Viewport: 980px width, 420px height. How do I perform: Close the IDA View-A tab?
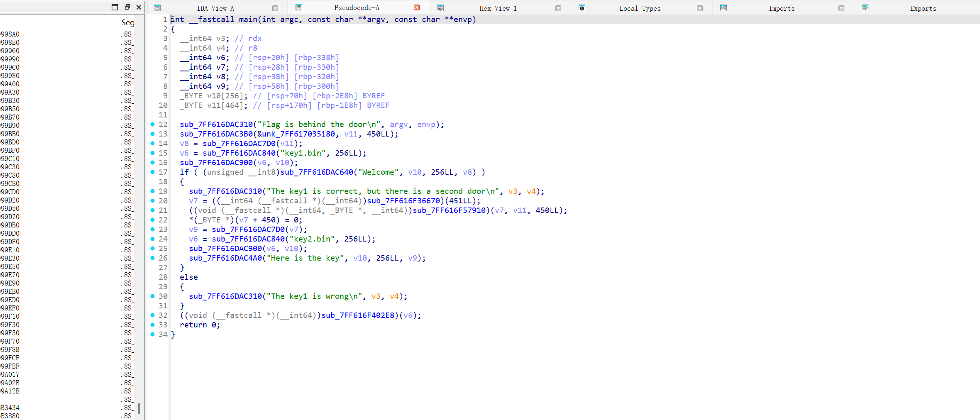[275, 8]
